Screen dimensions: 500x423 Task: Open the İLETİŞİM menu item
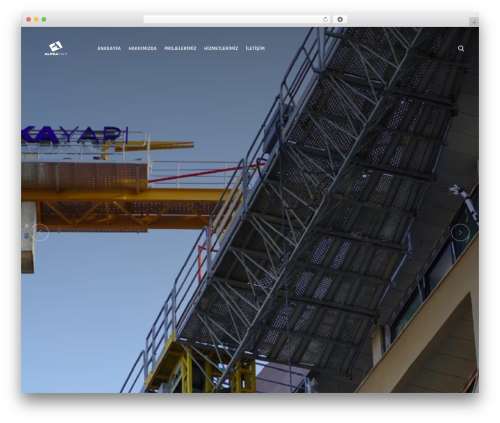[255, 48]
